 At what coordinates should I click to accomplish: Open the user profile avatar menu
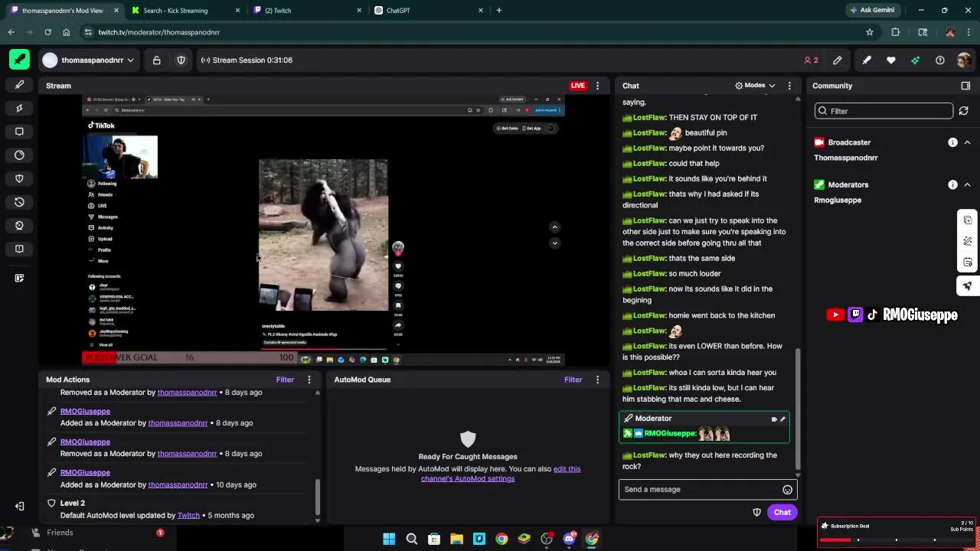[x=964, y=60]
